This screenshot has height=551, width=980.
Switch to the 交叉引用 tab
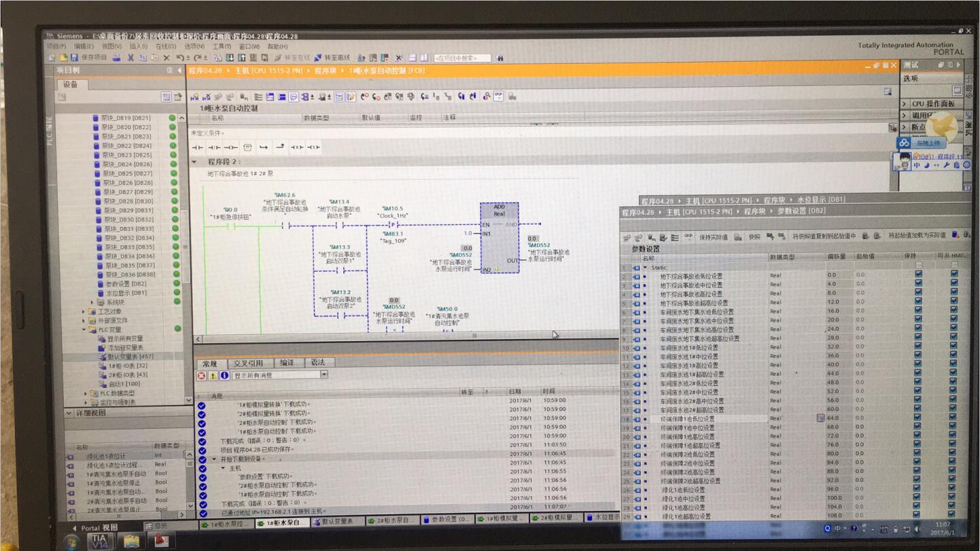248,363
